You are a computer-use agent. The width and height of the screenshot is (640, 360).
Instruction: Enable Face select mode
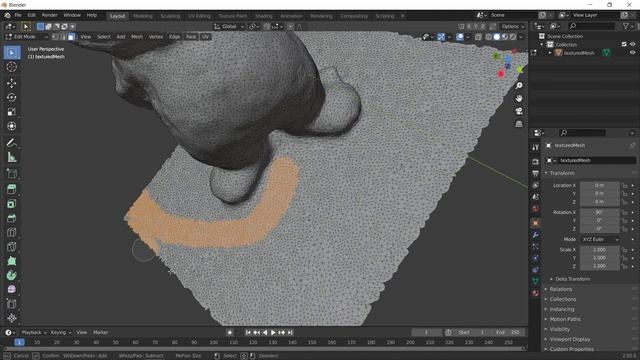point(71,37)
